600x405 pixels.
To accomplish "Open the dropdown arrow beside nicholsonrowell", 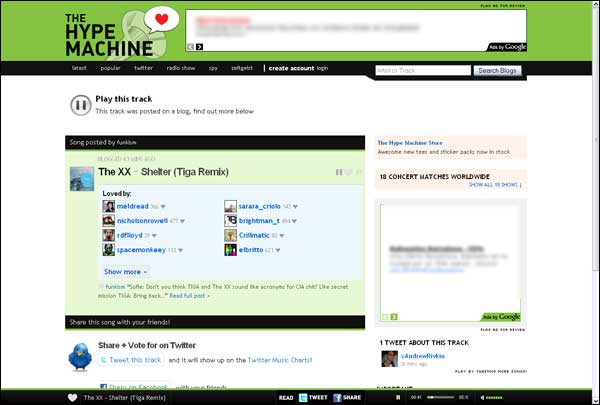I will (185, 221).
